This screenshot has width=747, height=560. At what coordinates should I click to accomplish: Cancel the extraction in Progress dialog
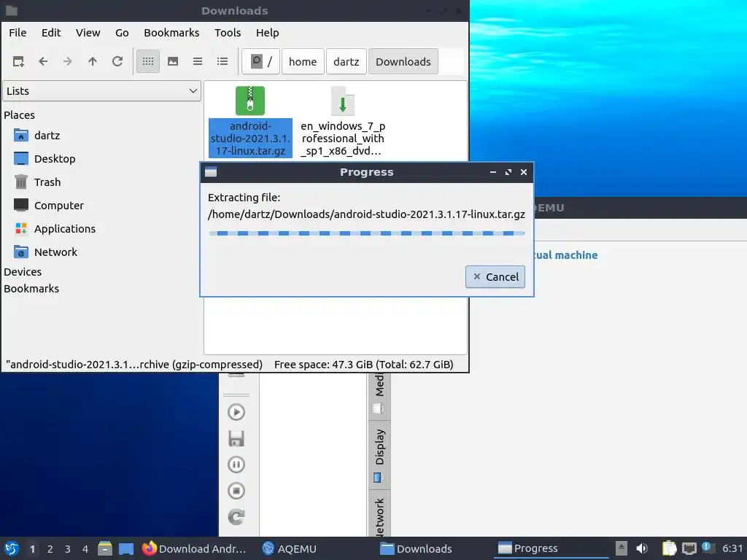495,276
